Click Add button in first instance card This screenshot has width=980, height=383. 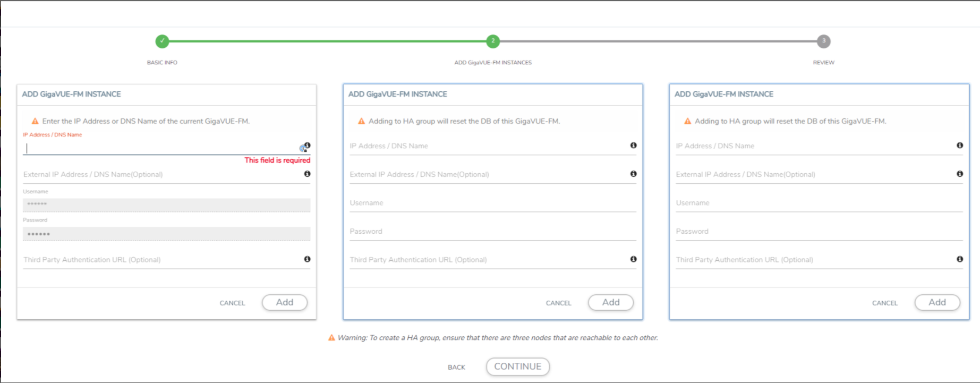tap(285, 302)
